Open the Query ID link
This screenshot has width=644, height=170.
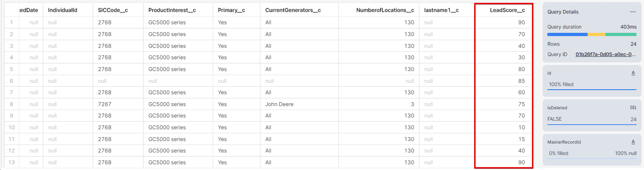coord(605,54)
